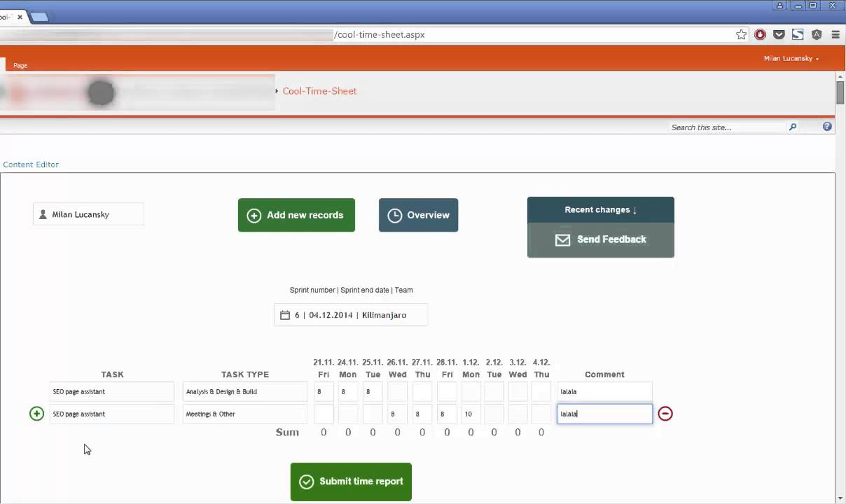Open the Content Editor link
Screen dimensions: 846x504
[31, 164]
